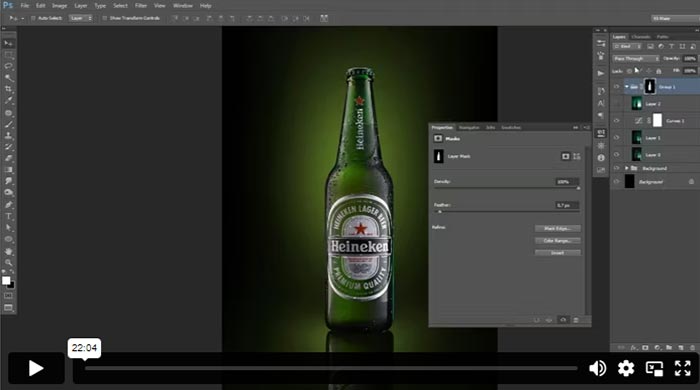This screenshot has width=700, height=390.
Task: Select the Eraser tool
Action: pyautogui.click(x=8, y=158)
